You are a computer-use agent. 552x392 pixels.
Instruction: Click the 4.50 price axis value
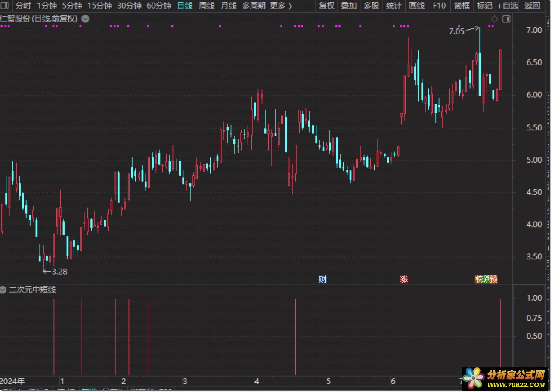[534, 192]
